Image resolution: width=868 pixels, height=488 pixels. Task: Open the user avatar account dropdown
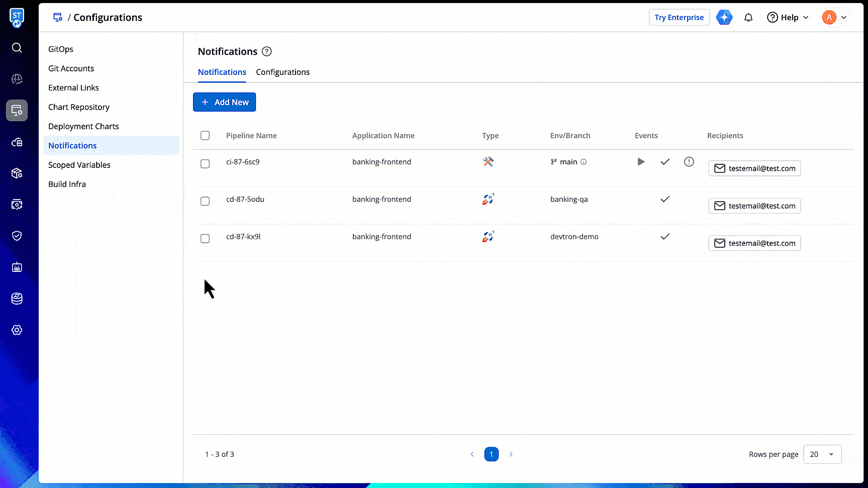tap(834, 18)
